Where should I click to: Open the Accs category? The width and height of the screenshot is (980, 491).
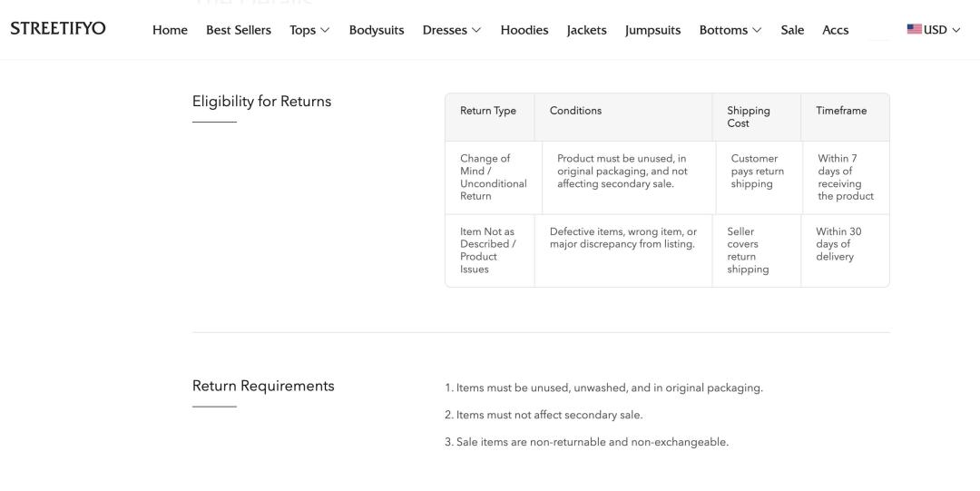click(835, 30)
